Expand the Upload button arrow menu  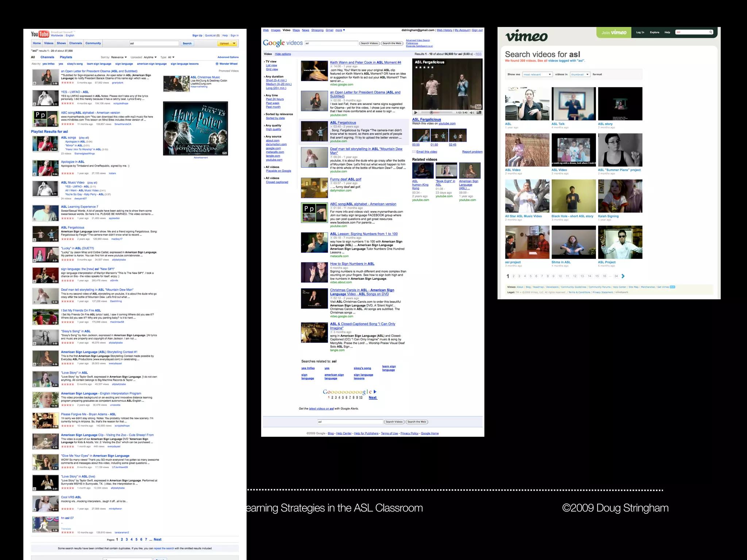click(x=234, y=43)
